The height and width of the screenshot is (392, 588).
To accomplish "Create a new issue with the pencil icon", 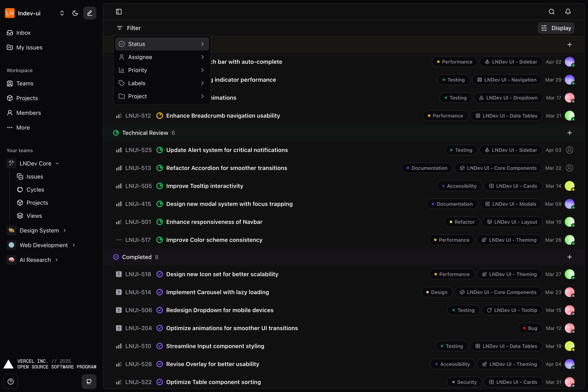I will [90, 13].
